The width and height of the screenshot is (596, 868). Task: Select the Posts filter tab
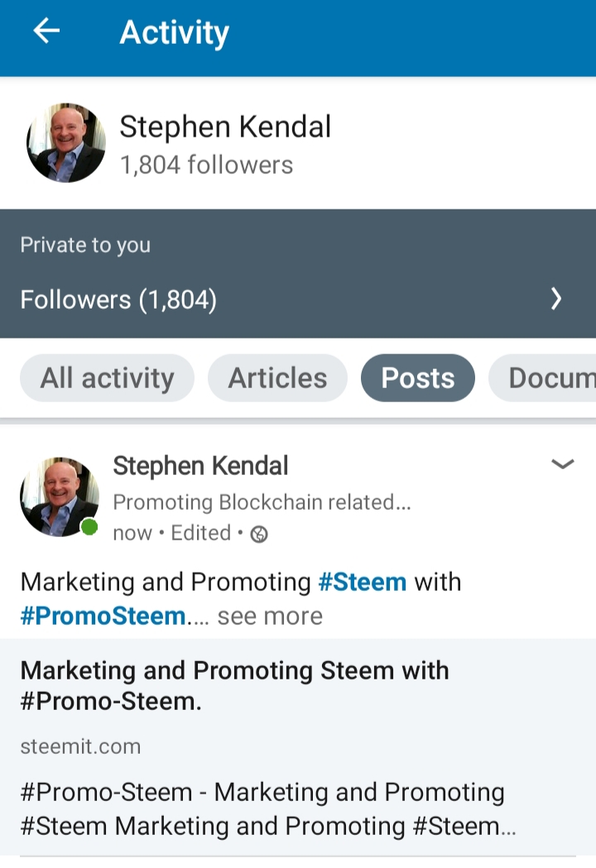[x=417, y=378]
